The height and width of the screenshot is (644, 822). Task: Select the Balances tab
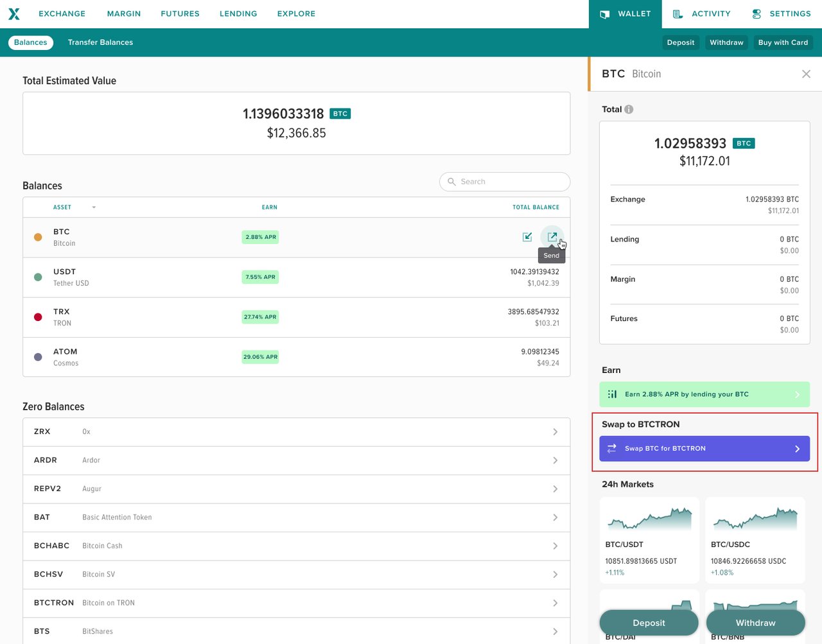click(31, 42)
